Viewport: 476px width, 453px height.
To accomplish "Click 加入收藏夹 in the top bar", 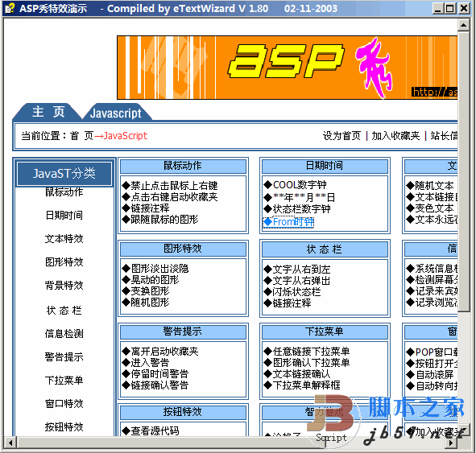I will tap(395, 135).
